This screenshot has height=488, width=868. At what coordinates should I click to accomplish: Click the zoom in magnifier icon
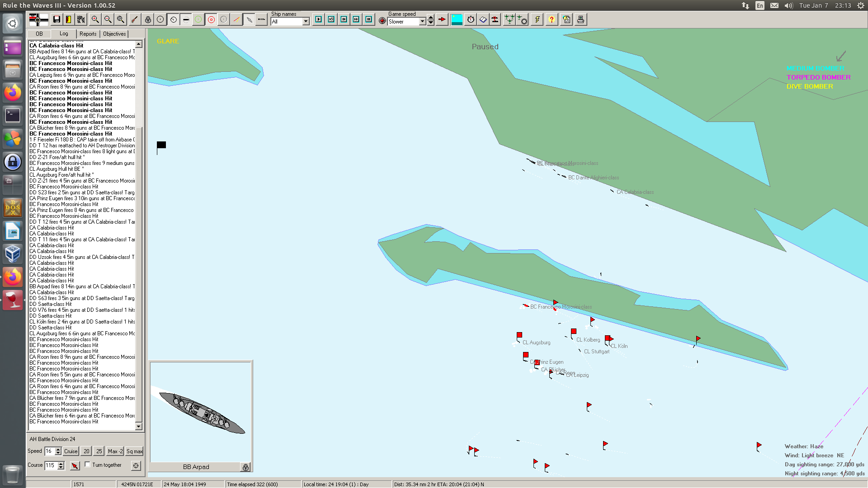[x=95, y=19]
